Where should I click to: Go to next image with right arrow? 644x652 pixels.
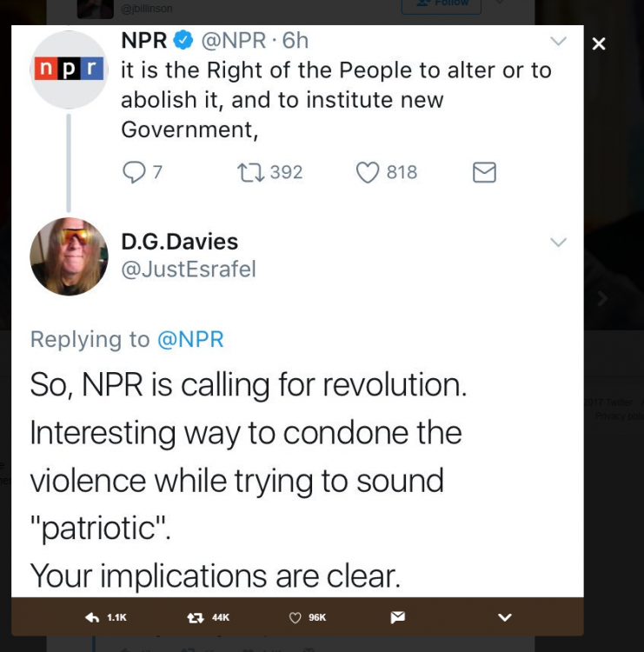pyautogui.click(x=602, y=298)
